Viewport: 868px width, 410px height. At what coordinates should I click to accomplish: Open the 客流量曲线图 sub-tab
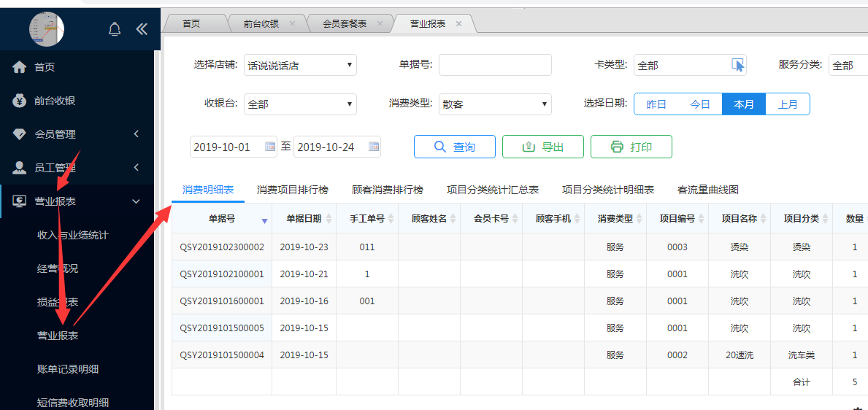pyautogui.click(x=708, y=190)
